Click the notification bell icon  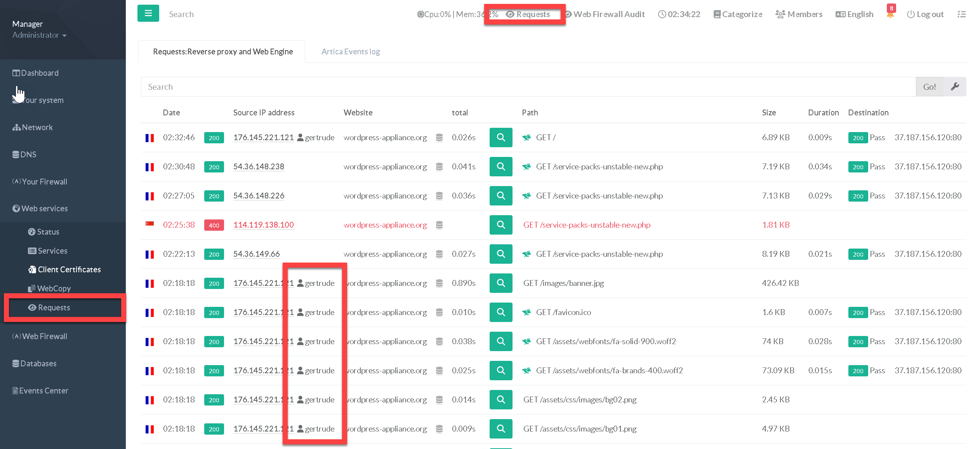tap(890, 14)
